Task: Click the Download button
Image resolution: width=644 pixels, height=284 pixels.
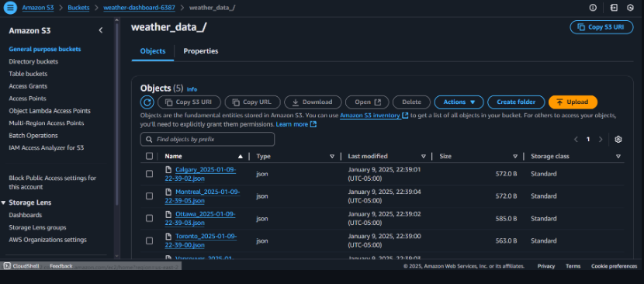Action: pyautogui.click(x=313, y=102)
